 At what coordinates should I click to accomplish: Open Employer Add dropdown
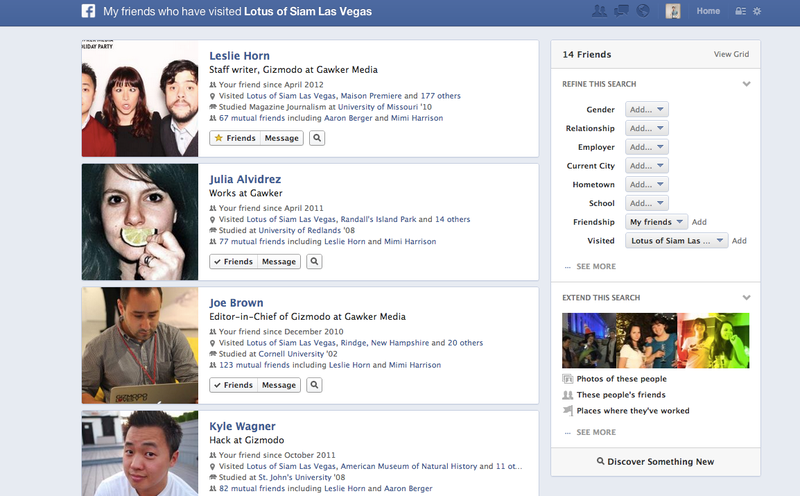[646, 147]
